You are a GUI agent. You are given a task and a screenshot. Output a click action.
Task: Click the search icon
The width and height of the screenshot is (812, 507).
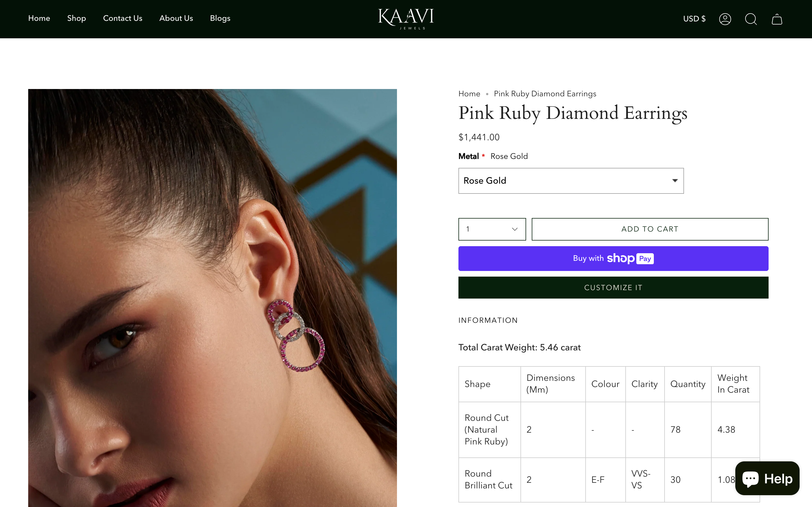tap(751, 19)
